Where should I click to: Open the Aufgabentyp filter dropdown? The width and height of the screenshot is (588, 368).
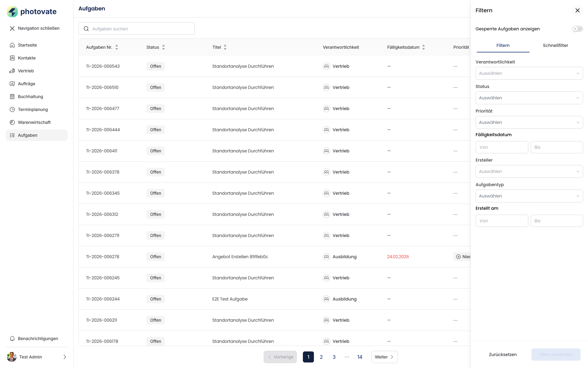click(529, 196)
